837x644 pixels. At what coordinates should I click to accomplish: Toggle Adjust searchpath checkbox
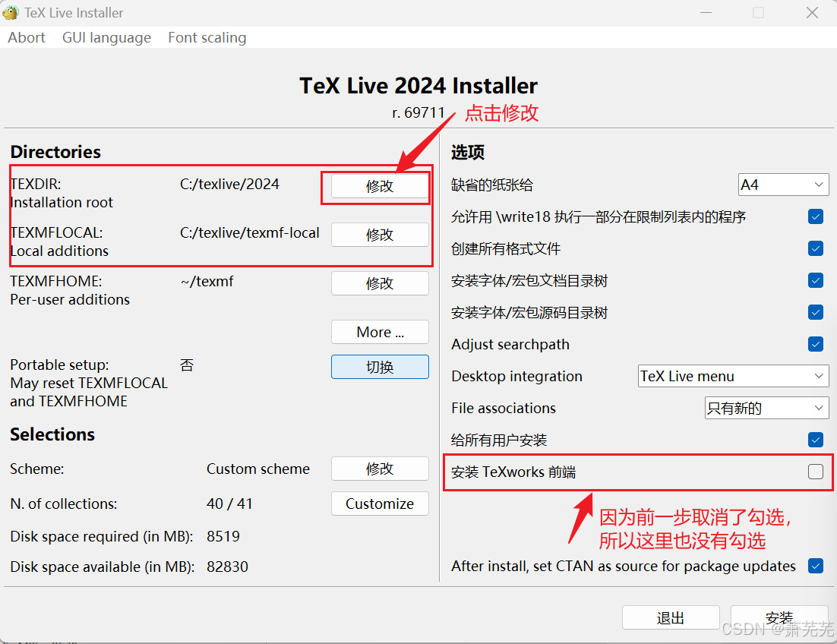point(815,344)
